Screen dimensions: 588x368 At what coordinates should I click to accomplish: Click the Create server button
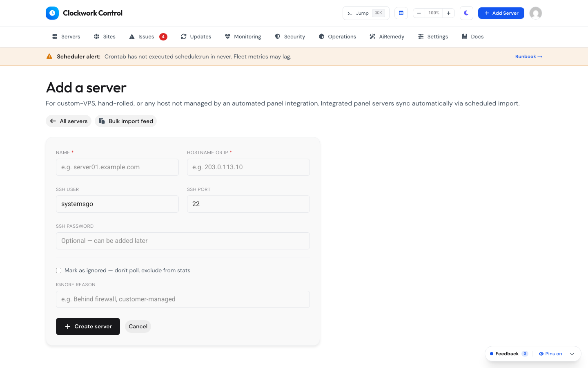[x=88, y=326]
